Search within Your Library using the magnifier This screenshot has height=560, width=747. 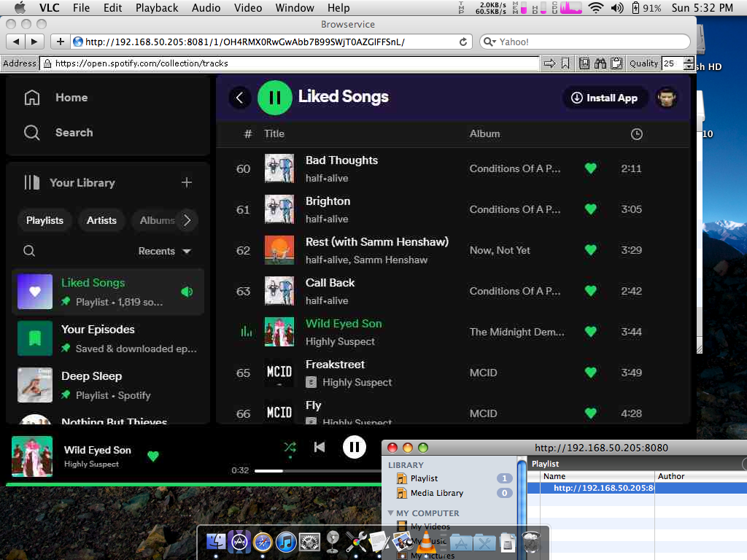pos(29,251)
